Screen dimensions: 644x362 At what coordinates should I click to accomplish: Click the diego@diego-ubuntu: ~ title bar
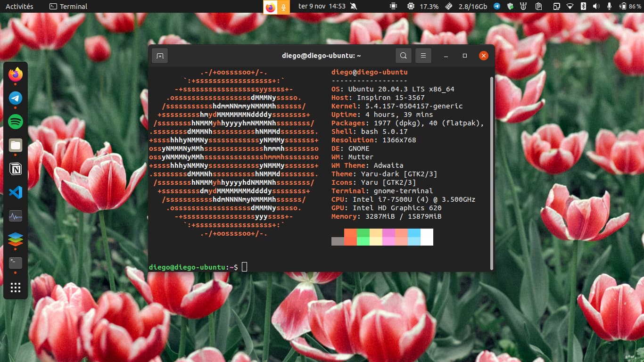pos(321,56)
